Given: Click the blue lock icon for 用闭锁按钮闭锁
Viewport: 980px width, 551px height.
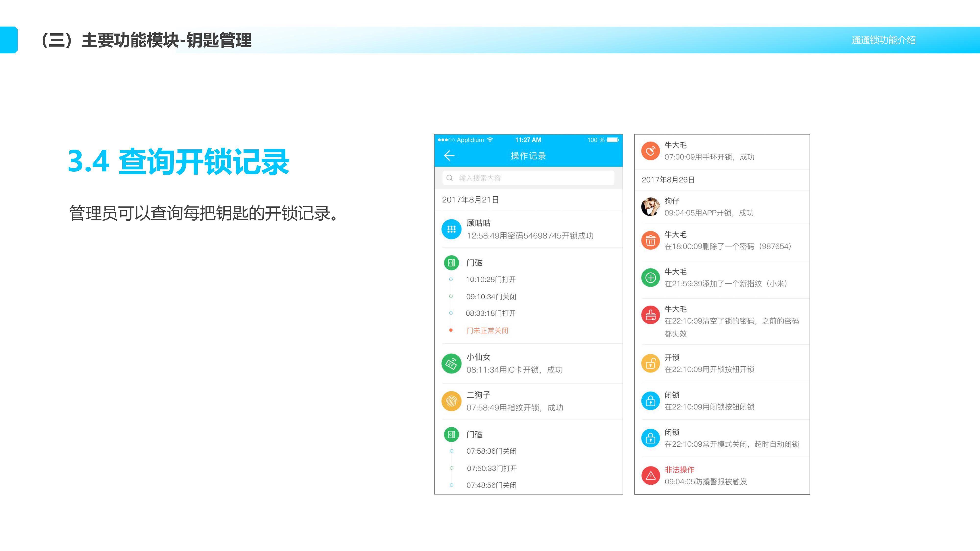Looking at the screenshot, I should coord(650,401).
